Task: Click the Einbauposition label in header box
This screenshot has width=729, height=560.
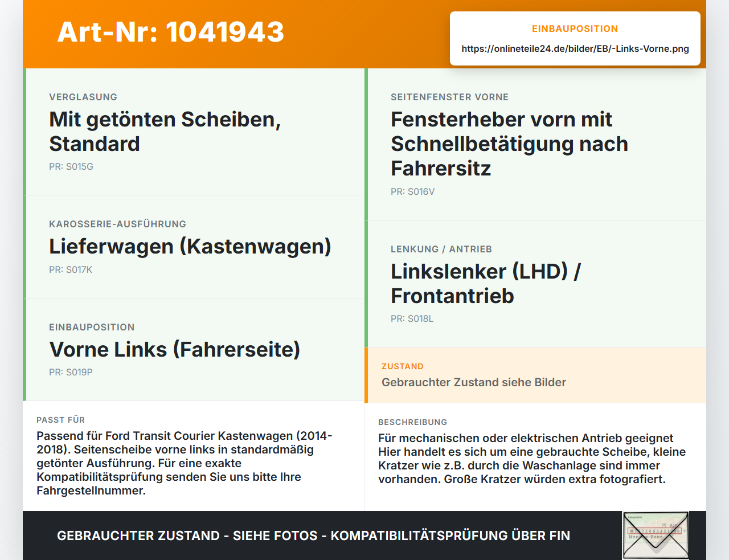Action: (575, 28)
